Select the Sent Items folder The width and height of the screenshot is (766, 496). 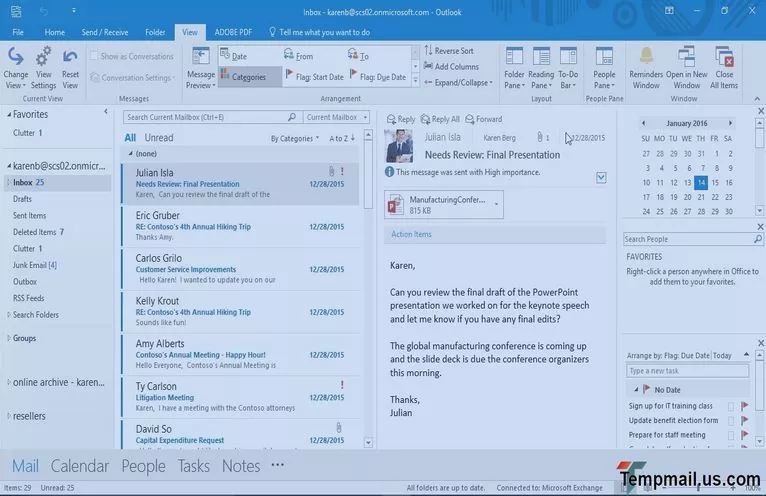tap(30, 215)
